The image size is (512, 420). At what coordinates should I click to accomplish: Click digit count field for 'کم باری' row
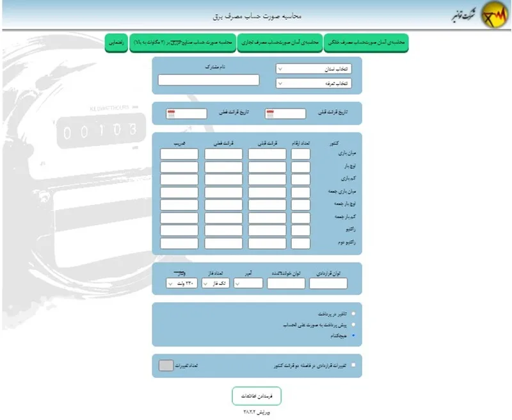point(301,180)
